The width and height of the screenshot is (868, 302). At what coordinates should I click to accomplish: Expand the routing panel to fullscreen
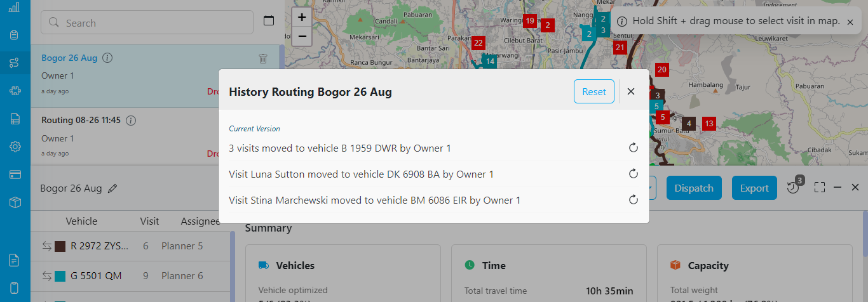[820, 188]
